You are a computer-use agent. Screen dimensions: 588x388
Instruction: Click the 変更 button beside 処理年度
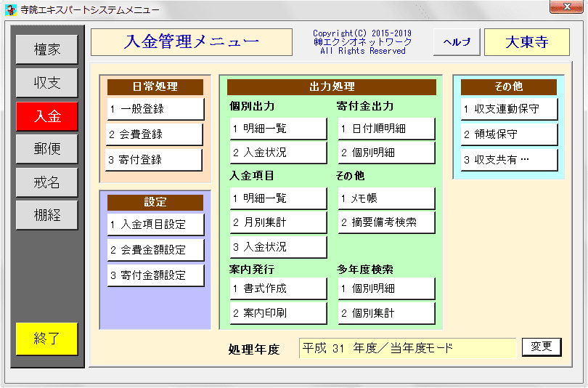coord(542,347)
